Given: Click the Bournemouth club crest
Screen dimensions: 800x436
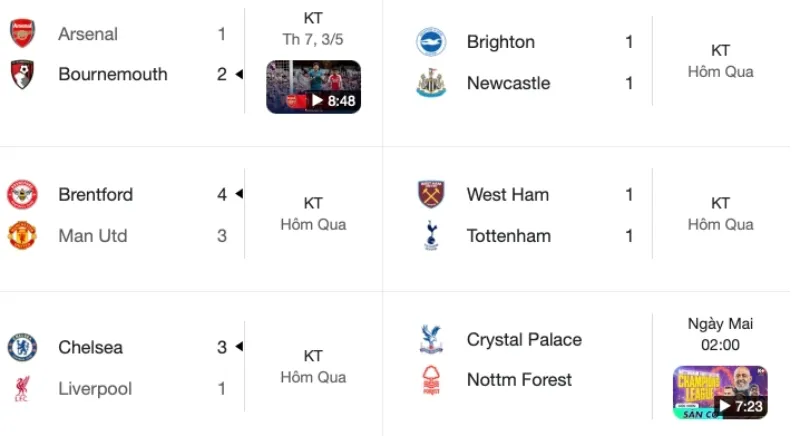Looking at the screenshot, I should pyautogui.click(x=22, y=74).
